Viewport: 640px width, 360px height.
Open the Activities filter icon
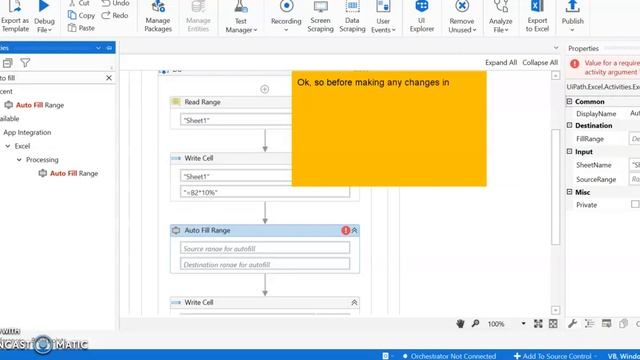(x=25, y=63)
